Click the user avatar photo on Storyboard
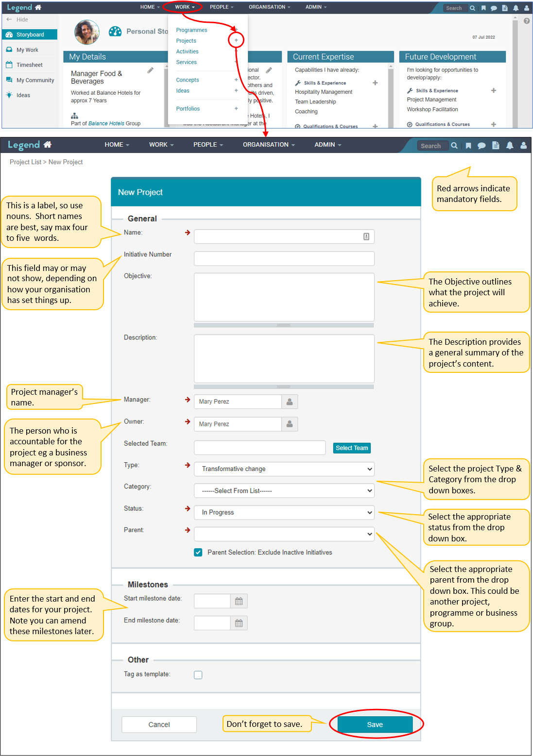Image resolution: width=533 pixels, height=756 pixels. pyautogui.click(x=87, y=32)
